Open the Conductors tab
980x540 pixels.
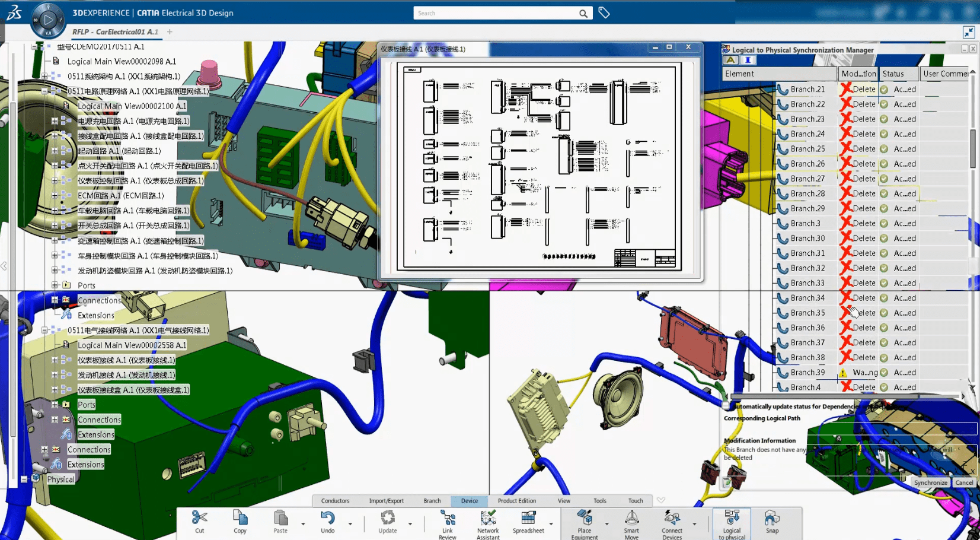pos(335,501)
